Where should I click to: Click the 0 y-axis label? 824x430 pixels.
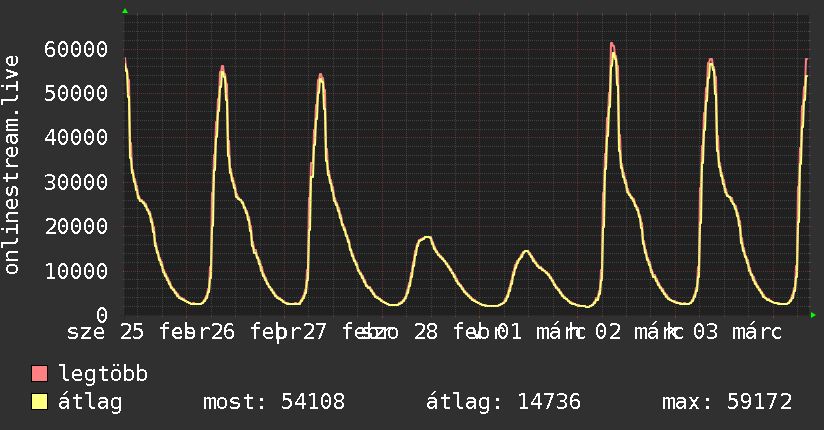[102, 315]
